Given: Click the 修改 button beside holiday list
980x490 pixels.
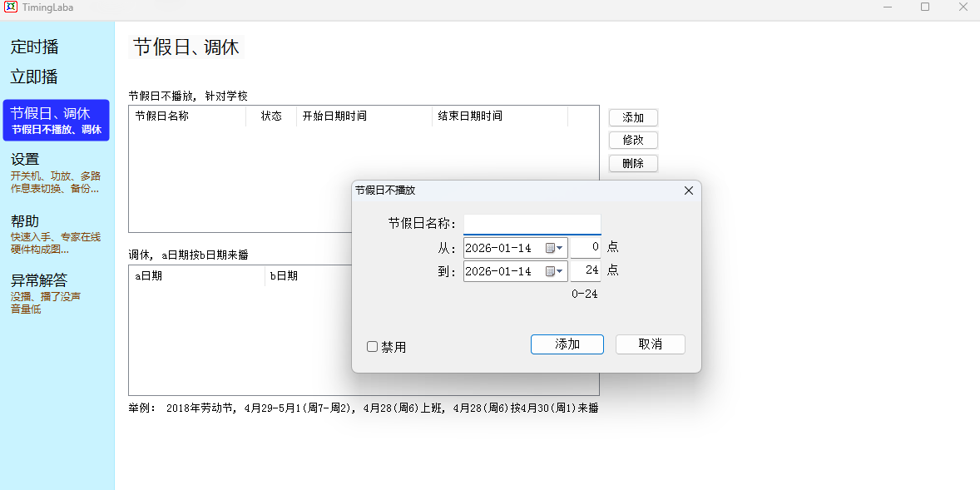Looking at the screenshot, I should point(633,140).
